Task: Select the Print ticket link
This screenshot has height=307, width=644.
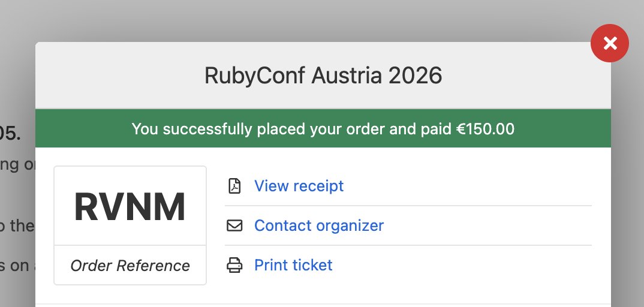Action: click(x=293, y=265)
